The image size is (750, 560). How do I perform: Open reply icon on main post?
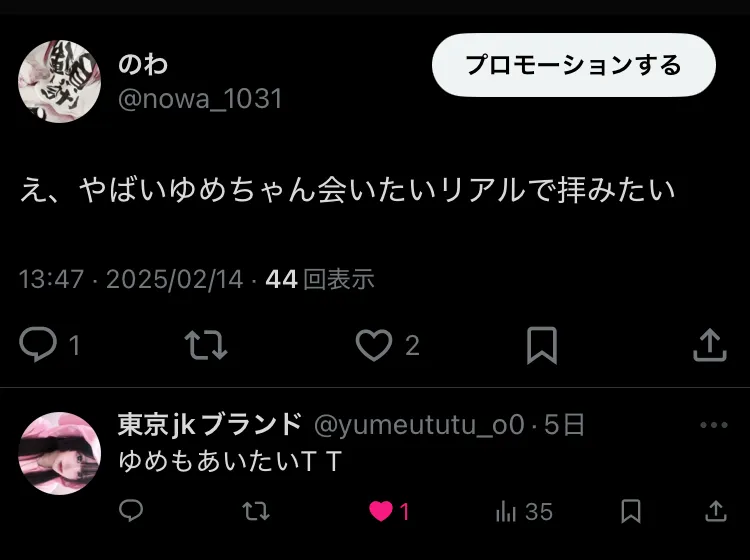pos(38,344)
